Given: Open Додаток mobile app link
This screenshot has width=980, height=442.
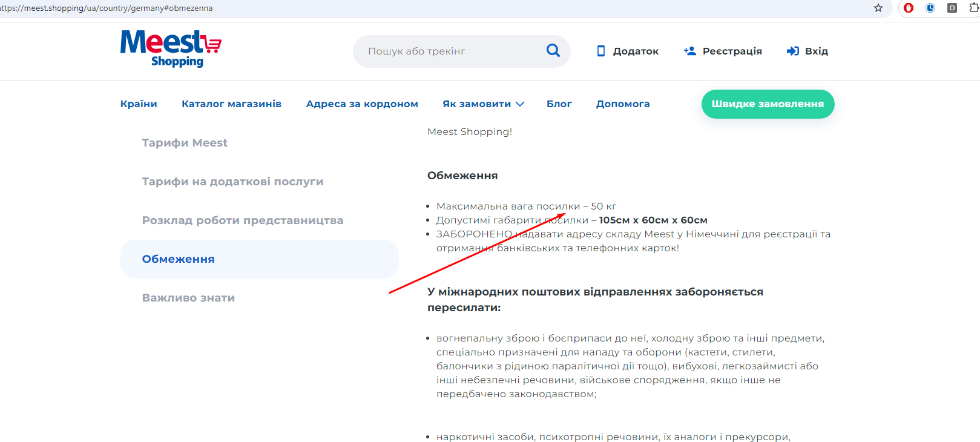Looking at the screenshot, I should 628,51.
